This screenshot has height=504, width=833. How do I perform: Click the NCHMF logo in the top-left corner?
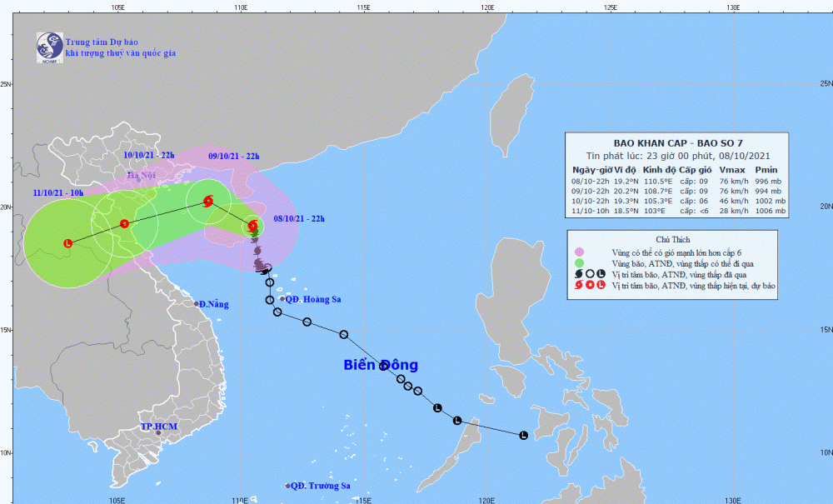(x=50, y=47)
